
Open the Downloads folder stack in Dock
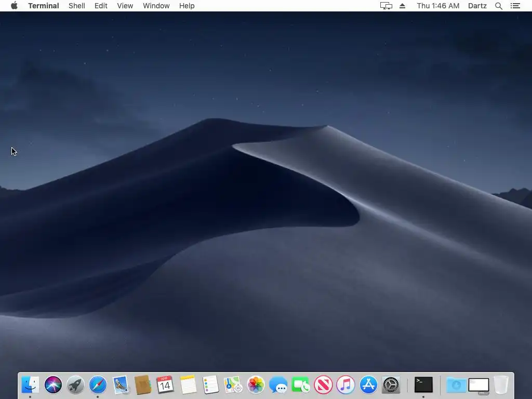click(x=456, y=385)
